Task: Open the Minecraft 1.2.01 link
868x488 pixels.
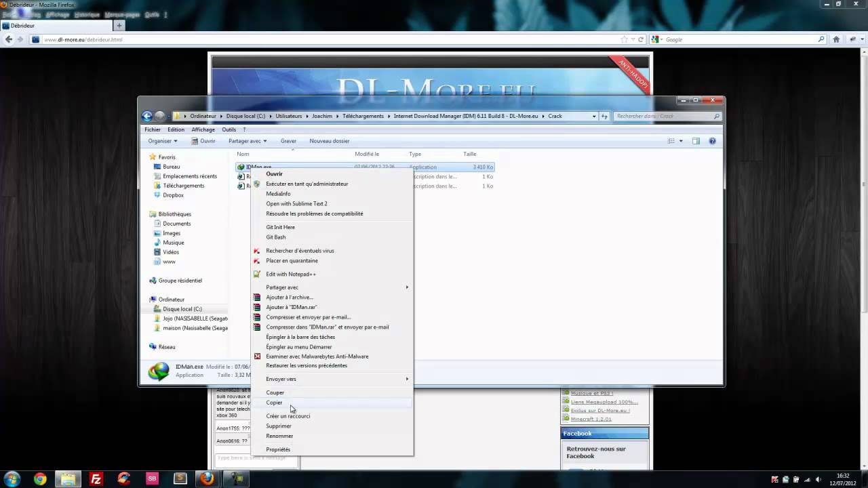Action: click(x=591, y=419)
